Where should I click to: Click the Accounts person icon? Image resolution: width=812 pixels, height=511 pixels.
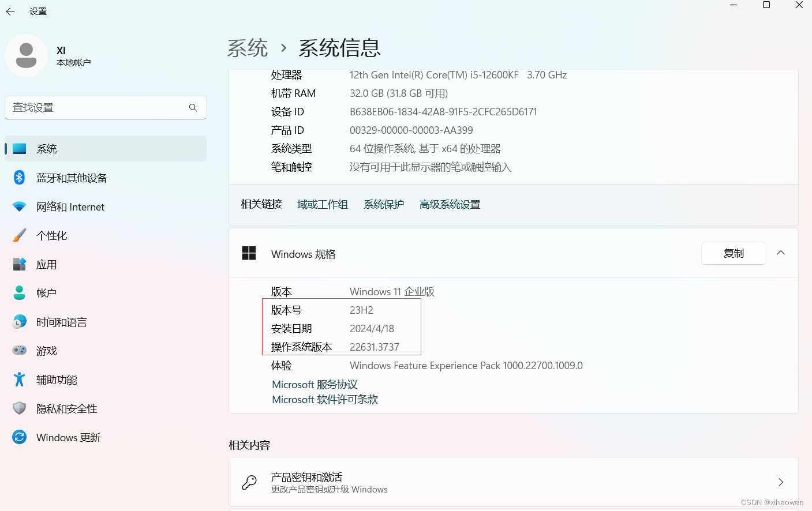pos(20,293)
